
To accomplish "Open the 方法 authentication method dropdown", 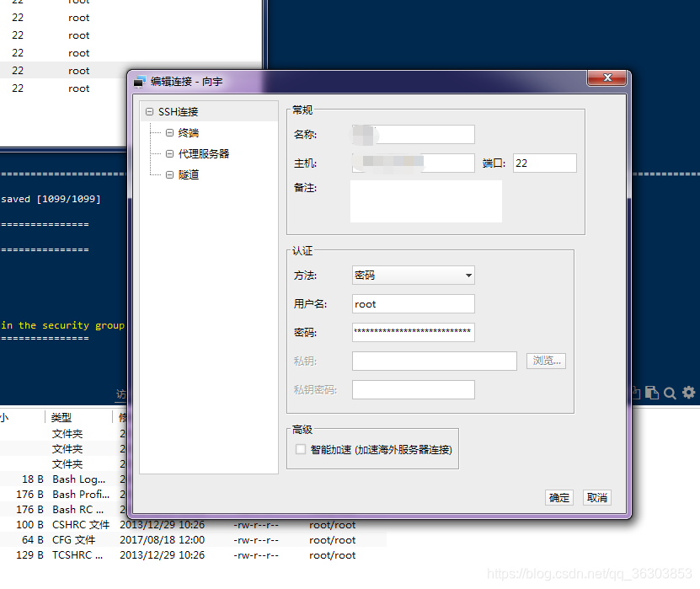I will (x=413, y=275).
